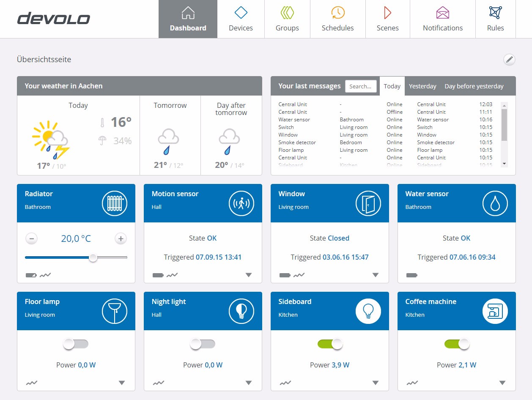The height and width of the screenshot is (400, 532).
Task: Click the Water sensor droplet icon
Action: (x=495, y=203)
